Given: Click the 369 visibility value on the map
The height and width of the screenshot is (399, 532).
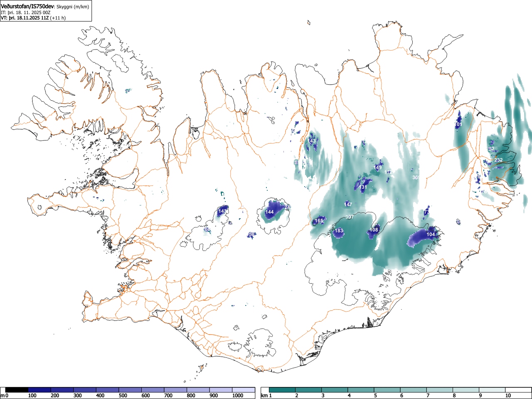Looking at the screenshot, I should (416, 177).
